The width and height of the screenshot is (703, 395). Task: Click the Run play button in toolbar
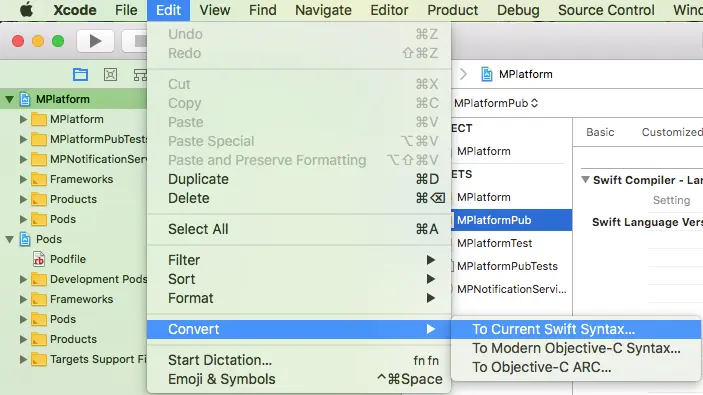coord(95,41)
